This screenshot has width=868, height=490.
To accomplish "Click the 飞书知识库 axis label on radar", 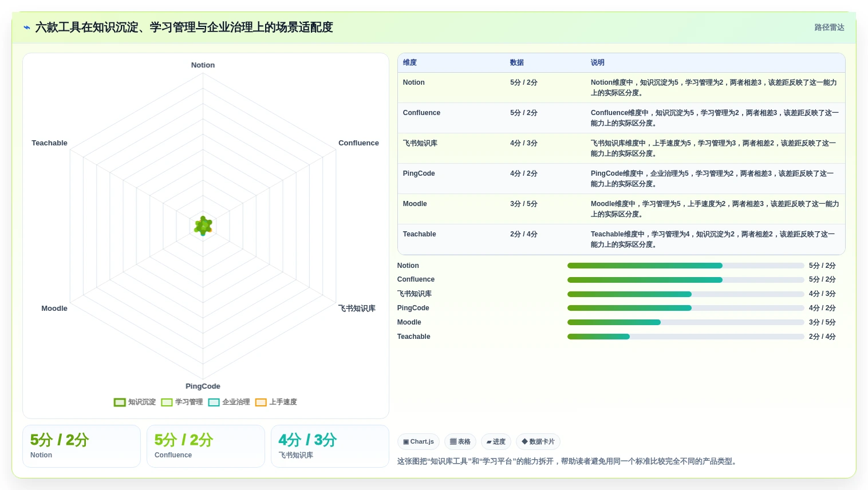I will [357, 309].
